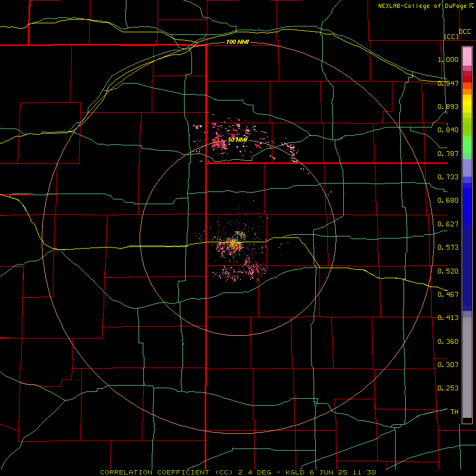This screenshot has width=476, height=476.
Task: Select the 1.000 scale value
Action: click(448, 59)
